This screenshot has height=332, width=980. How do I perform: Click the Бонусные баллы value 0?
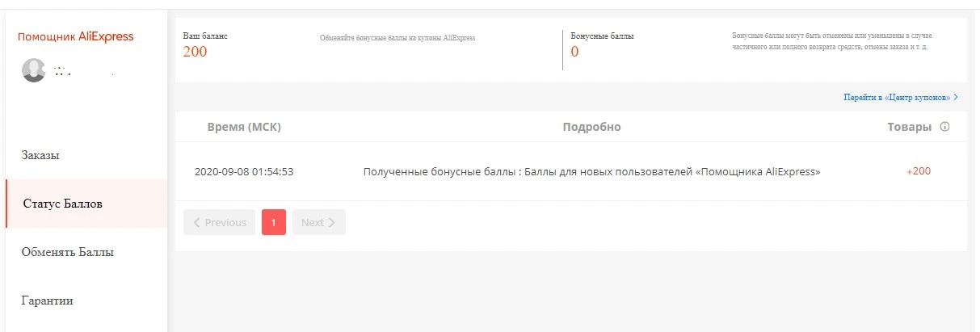(x=574, y=53)
